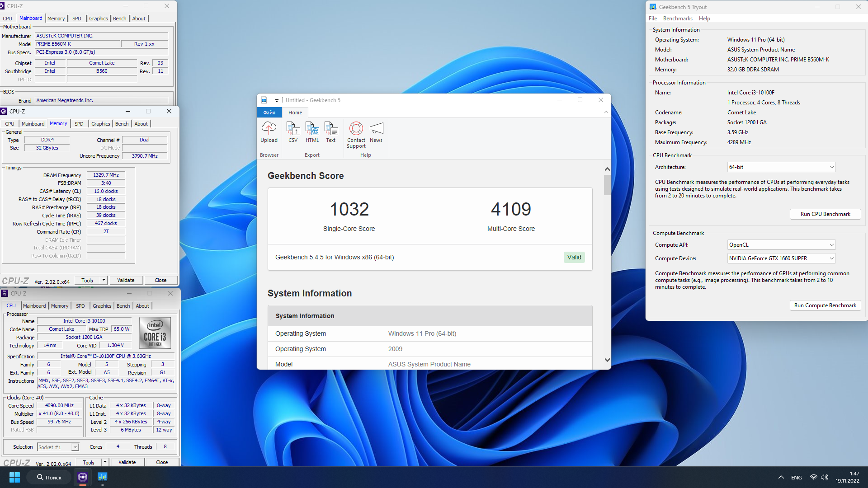The image size is (868, 488).
Task: Open Tools dropdown arrow in middle CPU-Z
Action: pos(104,280)
